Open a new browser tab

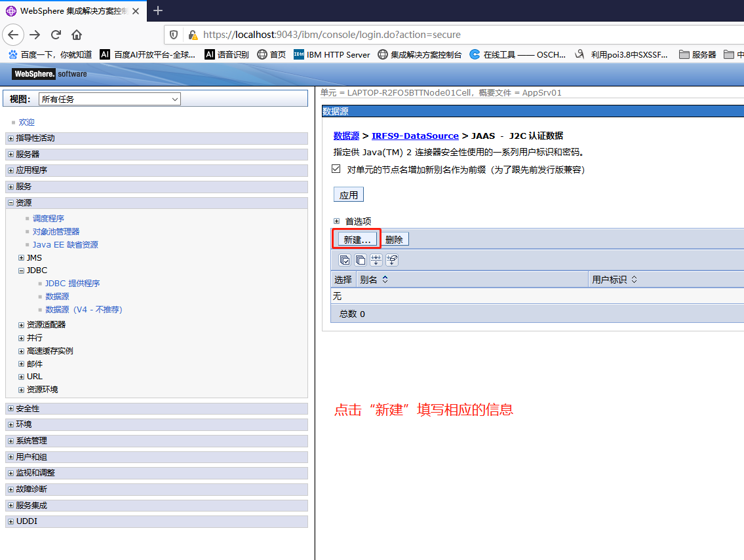pyautogui.click(x=158, y=10)
